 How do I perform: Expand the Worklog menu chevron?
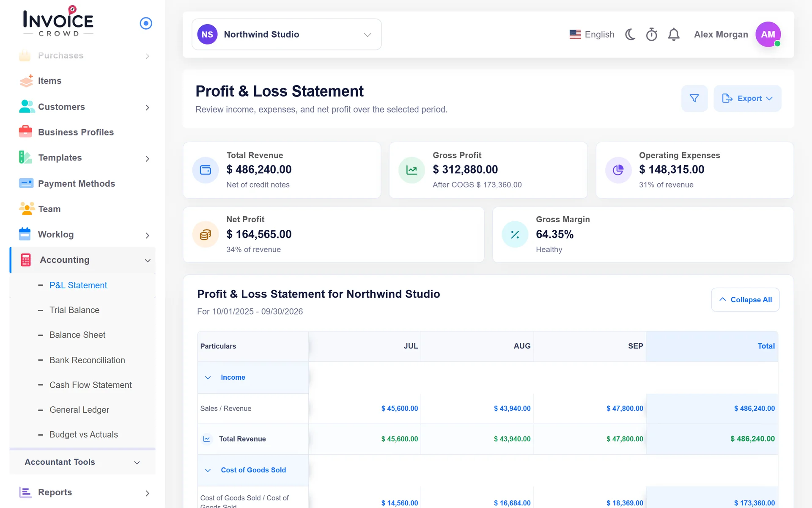(x=147, y=235)
